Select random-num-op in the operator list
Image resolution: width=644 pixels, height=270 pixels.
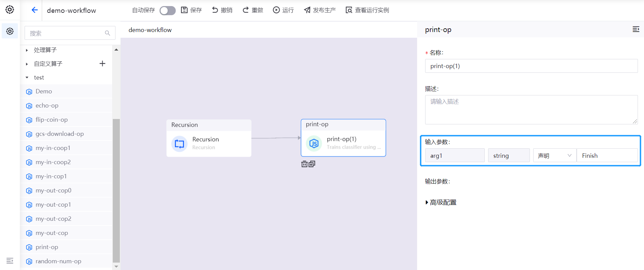[58, 261]
